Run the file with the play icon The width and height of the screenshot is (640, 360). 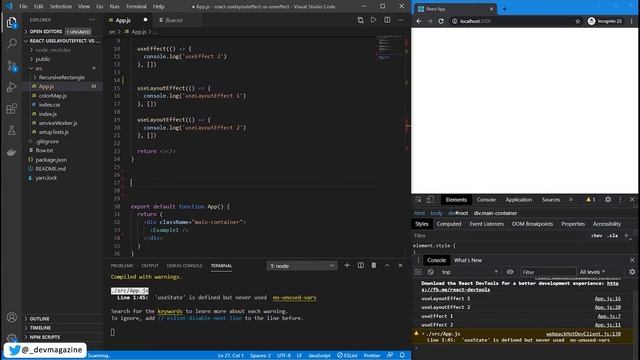click(x=373, y=20)
